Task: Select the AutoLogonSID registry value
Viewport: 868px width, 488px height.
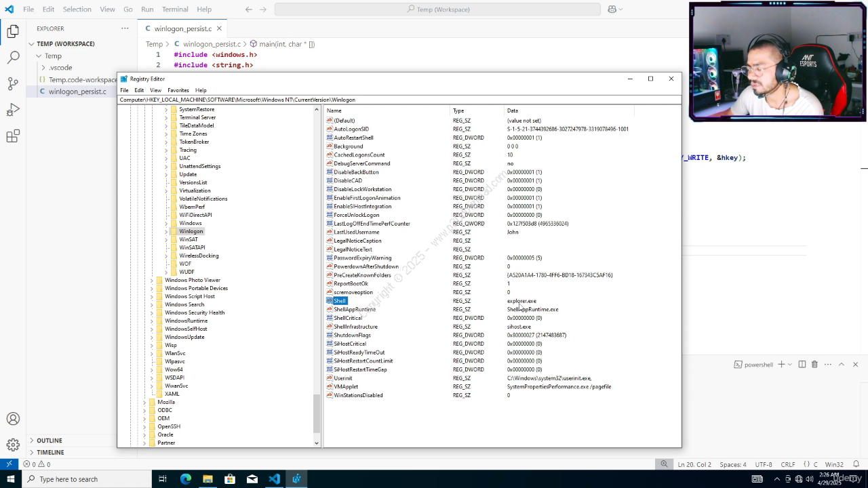Action: (351, 129)
